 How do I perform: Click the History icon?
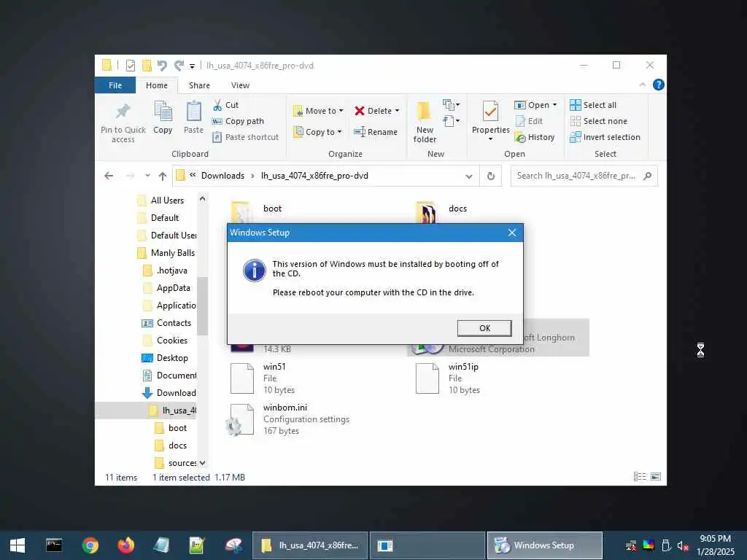(x=520, y=138)
